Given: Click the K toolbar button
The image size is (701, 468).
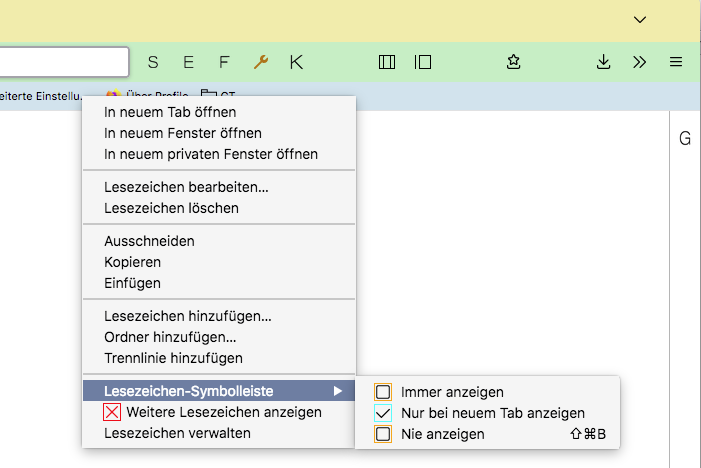Looking at the screenshot, I should point(296,62).
